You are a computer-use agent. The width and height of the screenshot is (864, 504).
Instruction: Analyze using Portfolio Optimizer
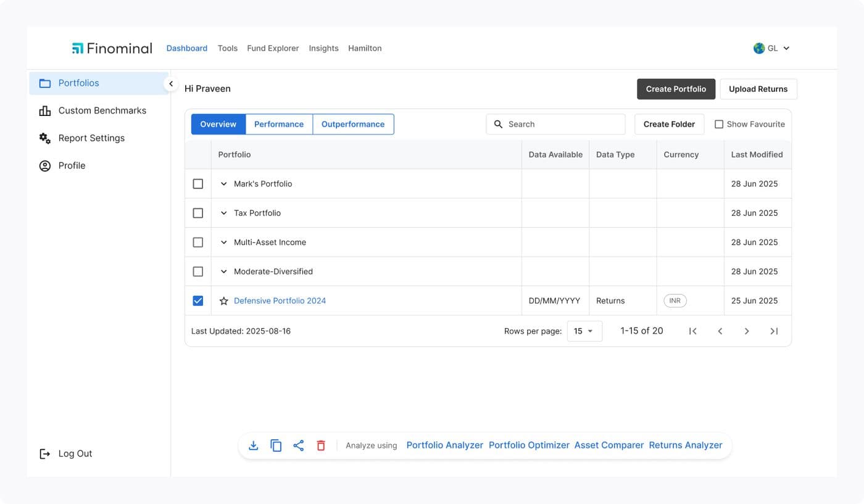coord(529,445)
